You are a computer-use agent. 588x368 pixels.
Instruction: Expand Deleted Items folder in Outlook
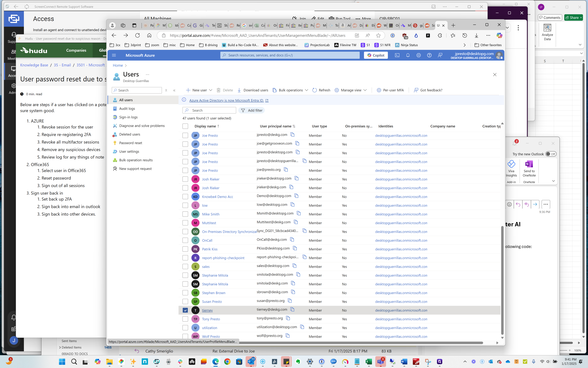60,347
